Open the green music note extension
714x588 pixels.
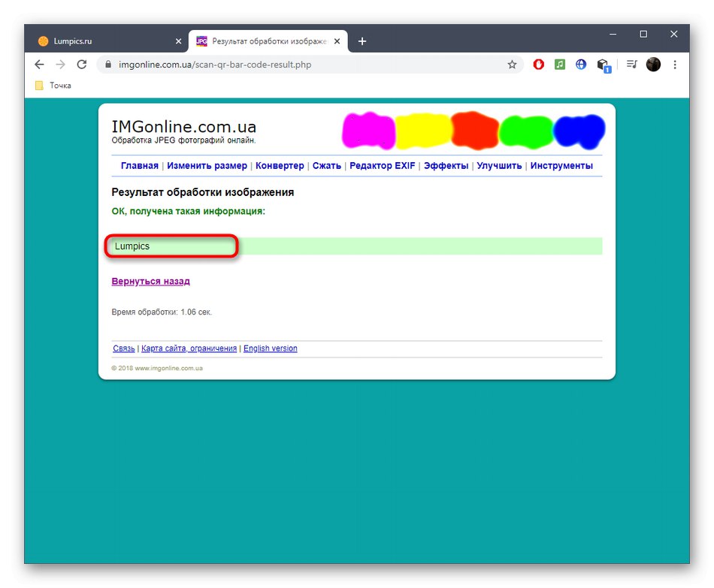[x=560, y=65]
